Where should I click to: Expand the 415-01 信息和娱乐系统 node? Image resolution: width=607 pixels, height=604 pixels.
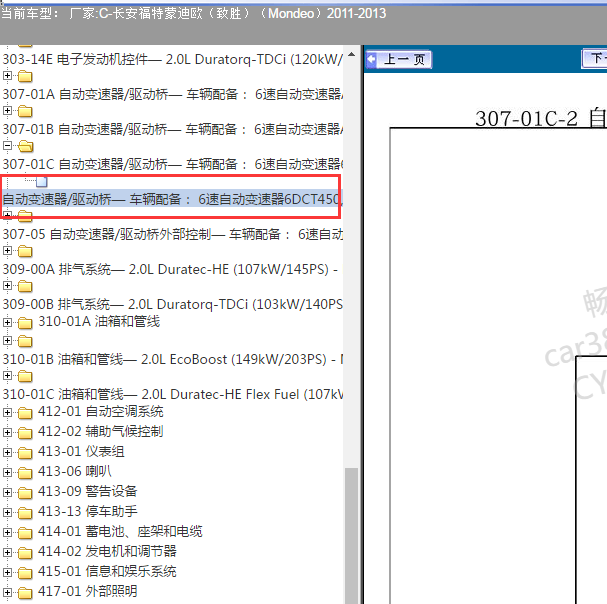pos(7,572)
